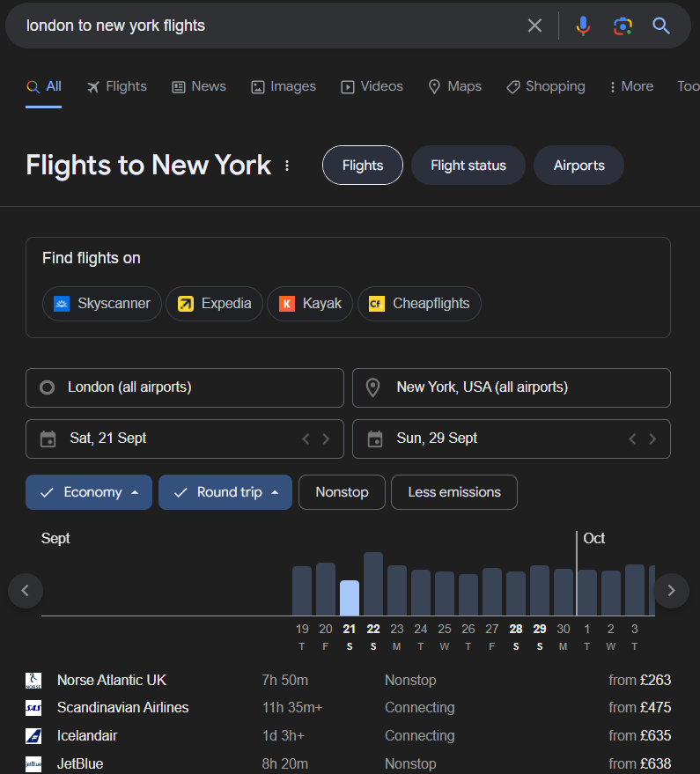Open flights on Kayak
This screenshot has height=774, width=700.
(x=309, y=303)
